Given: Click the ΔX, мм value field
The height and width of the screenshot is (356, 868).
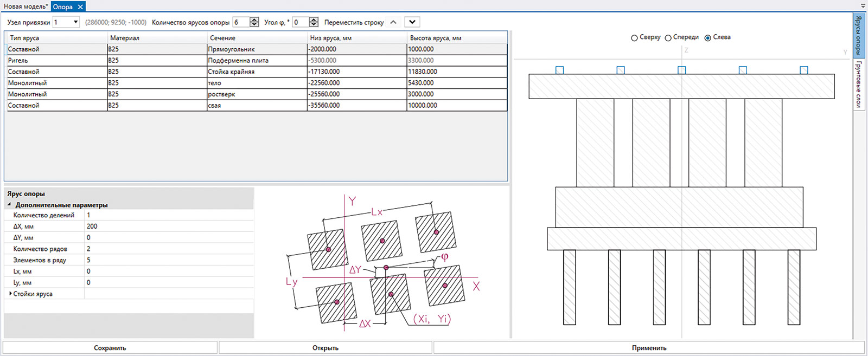Looking at the screenshot, I should [x=168, y=226].
